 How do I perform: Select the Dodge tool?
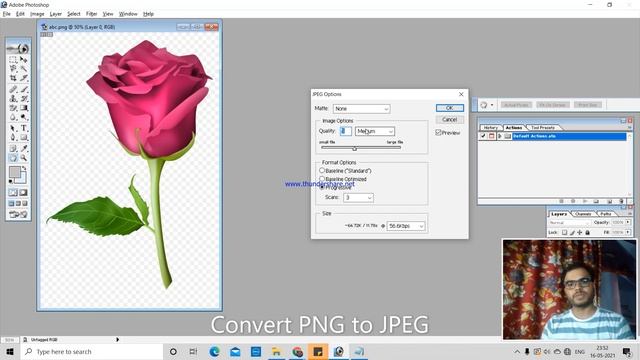(x=24, y=117)
